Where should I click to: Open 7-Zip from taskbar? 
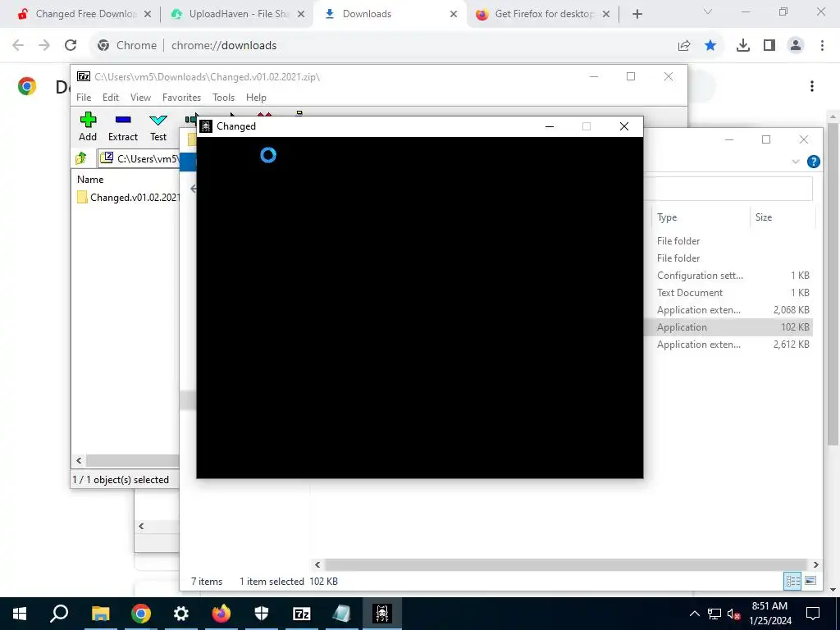[302, 614]
